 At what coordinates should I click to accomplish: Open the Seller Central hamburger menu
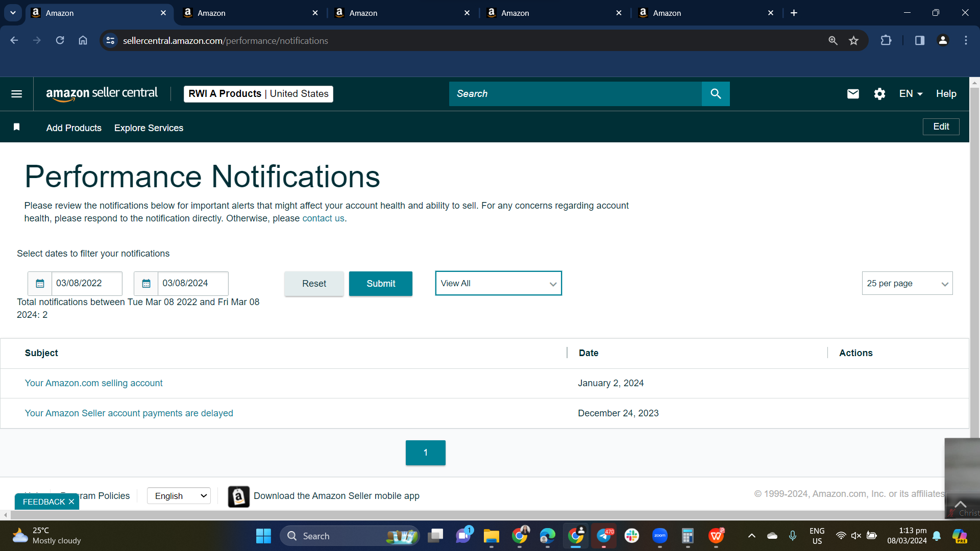click(16, 94)
